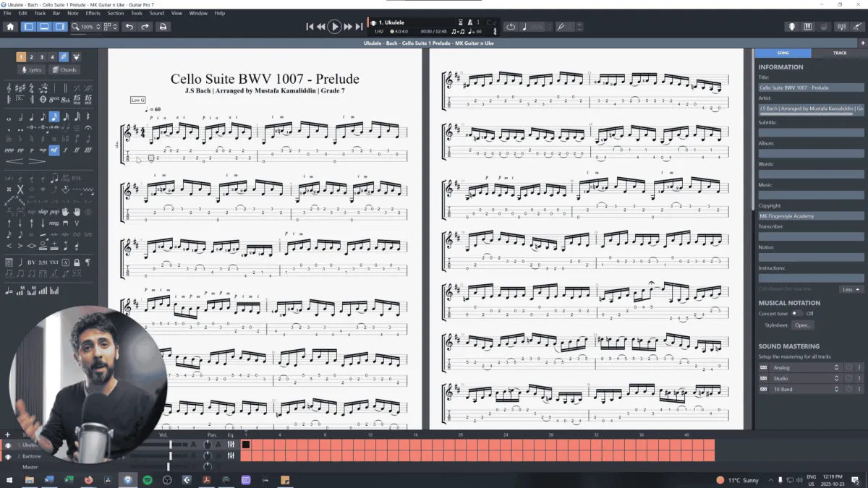Screen dimensions: 868x488
Task: Redo with the Redo arrow icon
Action: (145, 27)
